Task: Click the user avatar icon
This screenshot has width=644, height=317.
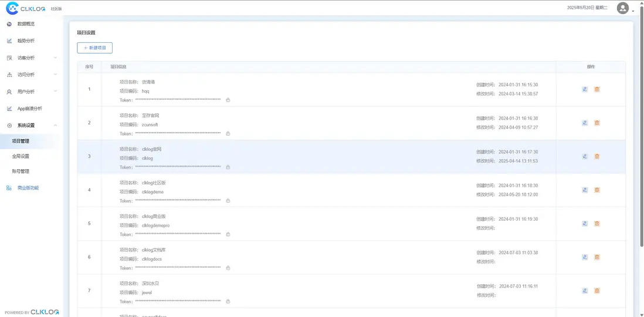Action: (623, 8)
